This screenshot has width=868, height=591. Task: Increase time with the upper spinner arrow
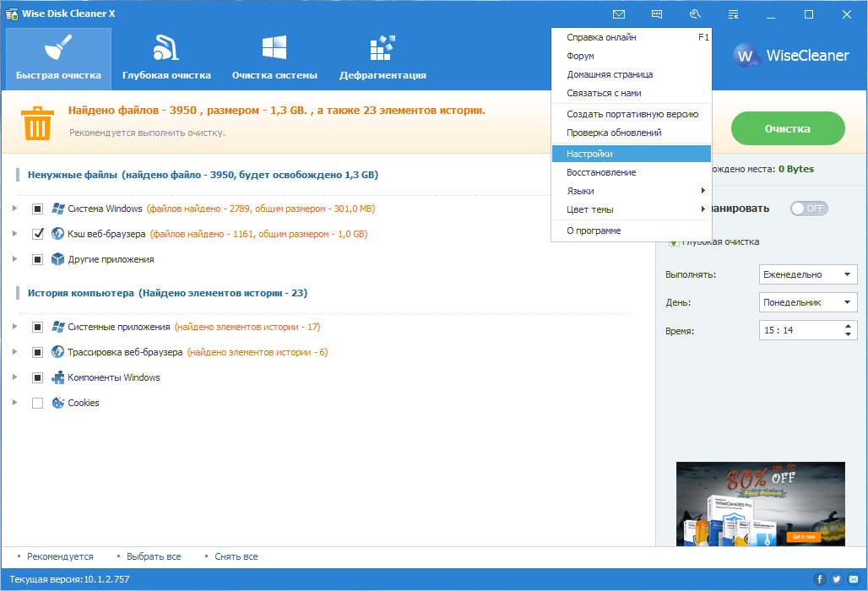(848, 326)
